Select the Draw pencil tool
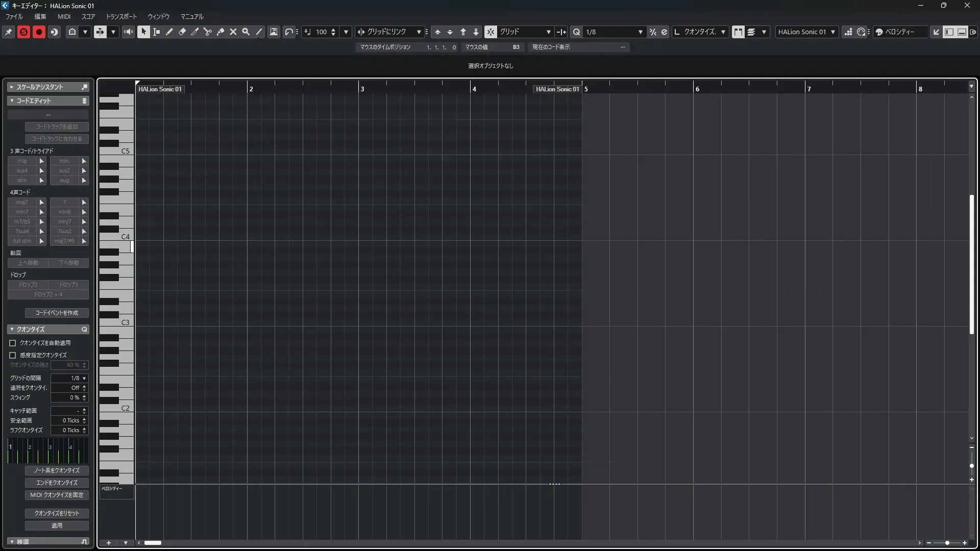The width and height of the screenshot is (980, 551). click(x=169, y=32)
